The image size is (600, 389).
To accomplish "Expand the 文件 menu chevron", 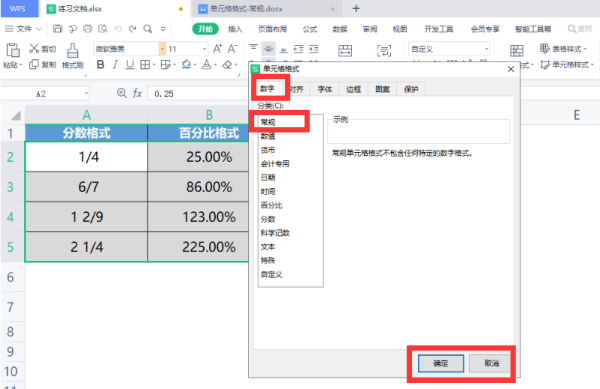I will click(x=39, y=29).
